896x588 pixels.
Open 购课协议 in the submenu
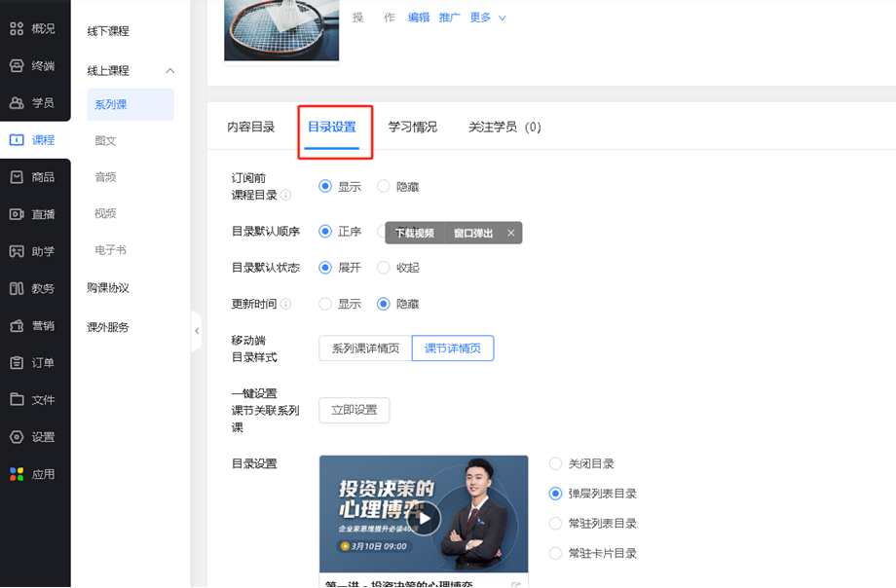pyautogui.click(x=108, y=288)
